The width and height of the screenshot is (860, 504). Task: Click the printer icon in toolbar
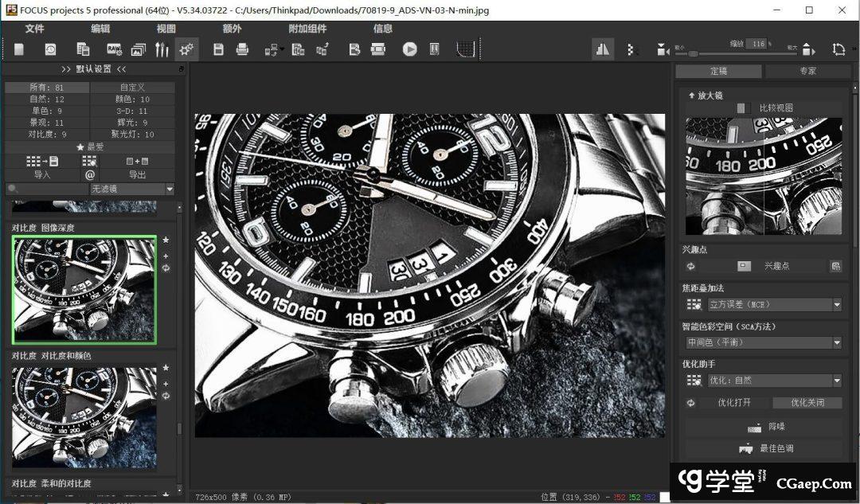(242, 49)
